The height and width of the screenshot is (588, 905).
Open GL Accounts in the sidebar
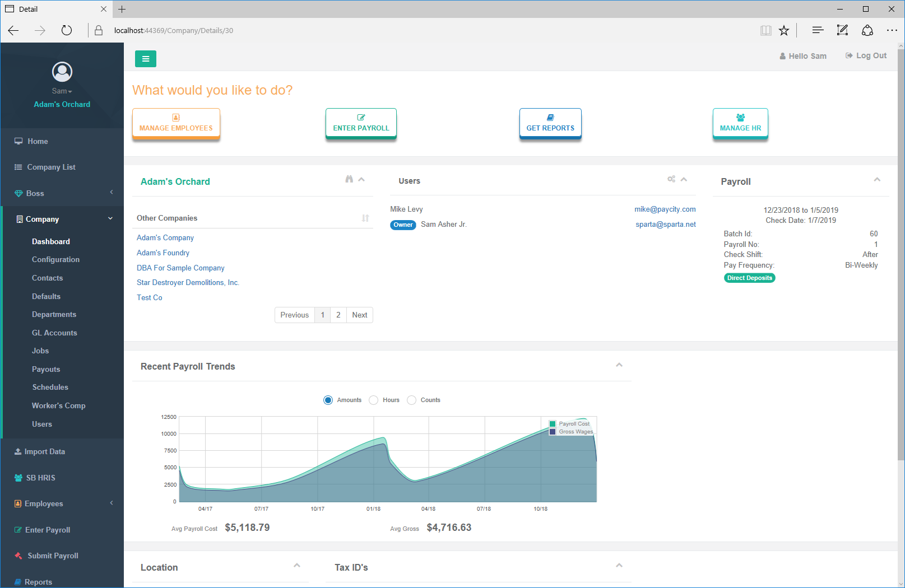(54, 333)
